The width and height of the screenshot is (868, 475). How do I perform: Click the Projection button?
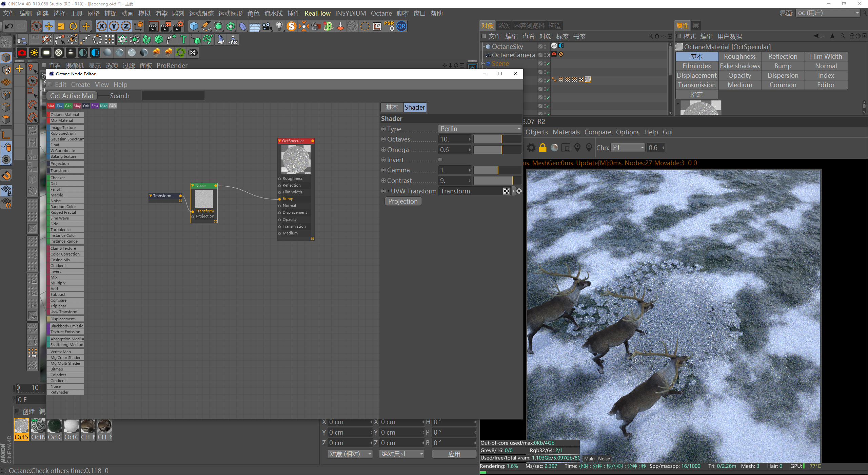point(403,202)
